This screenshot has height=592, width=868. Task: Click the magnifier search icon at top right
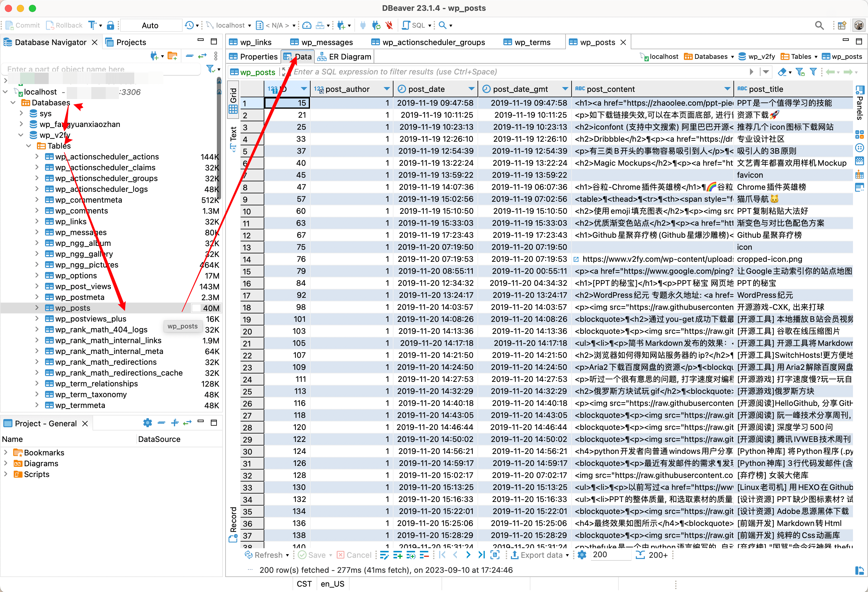[x=819, y=26]
